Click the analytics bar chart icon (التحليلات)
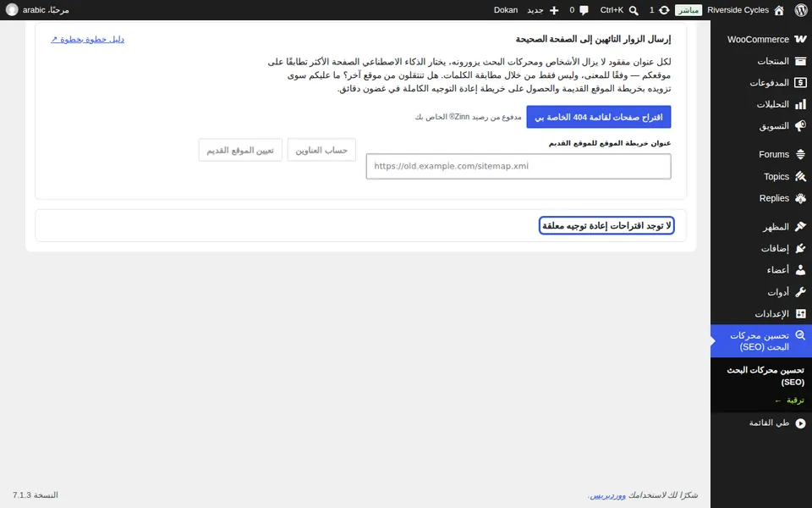The height and width of the screenshot is (508, 812). tap(800, 105)
